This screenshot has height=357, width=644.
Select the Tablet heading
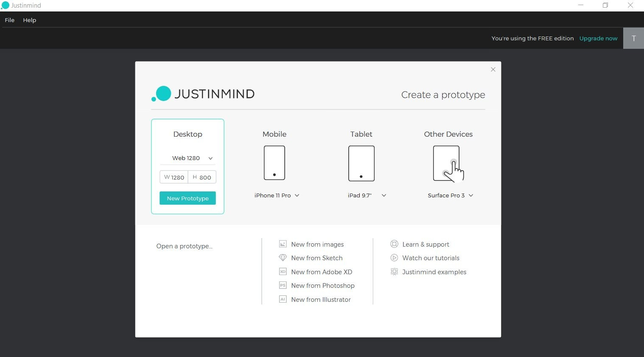(361, 134)
